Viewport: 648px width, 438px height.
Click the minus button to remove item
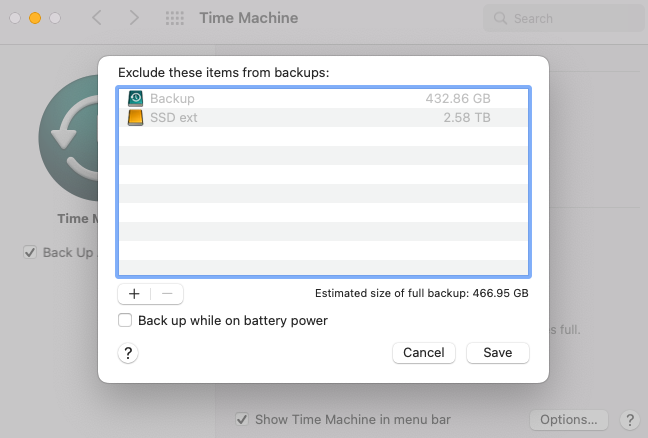167,294
